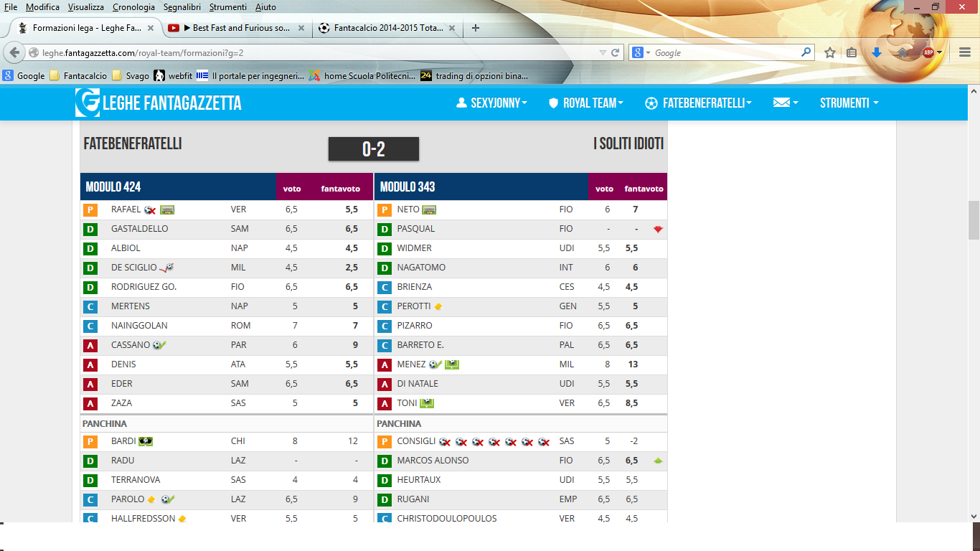Open the Cronologia menu
Screen dimensions: 980x551
click(x=133, y=7)
